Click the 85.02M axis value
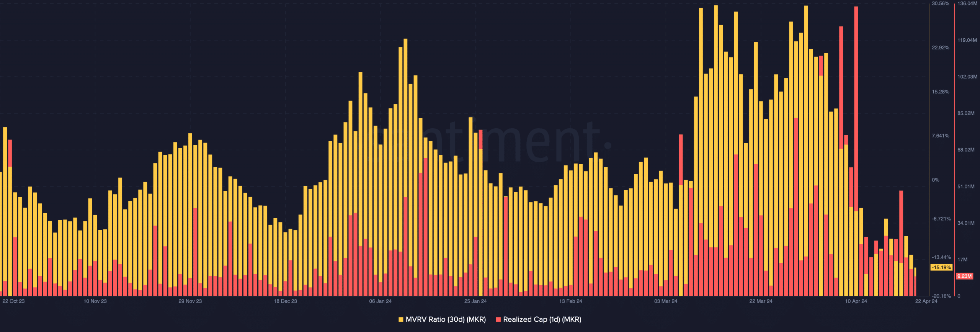 coord(966,113)
